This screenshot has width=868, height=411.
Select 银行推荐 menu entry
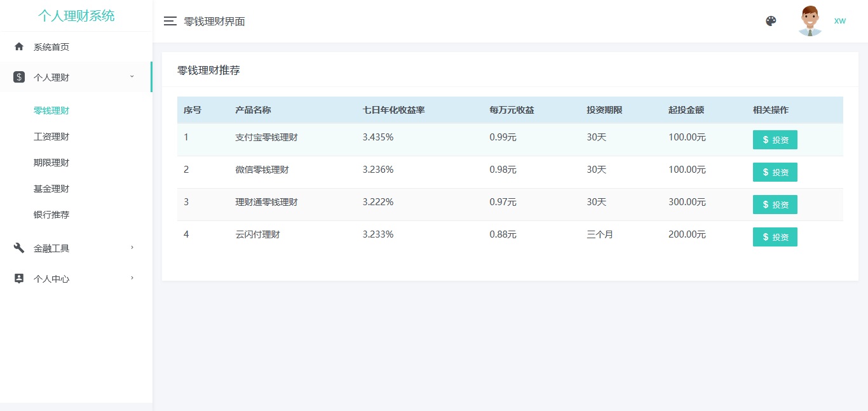(51, 215)
